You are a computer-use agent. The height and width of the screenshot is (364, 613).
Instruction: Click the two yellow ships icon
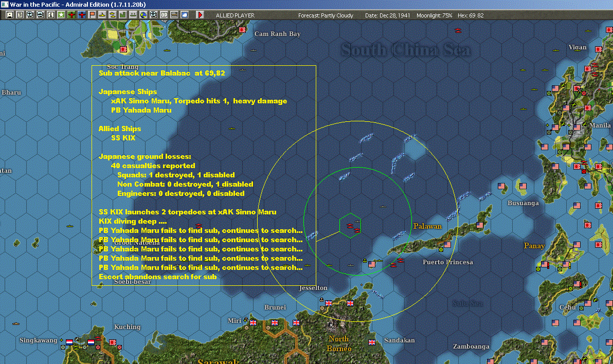pos(112,15)
